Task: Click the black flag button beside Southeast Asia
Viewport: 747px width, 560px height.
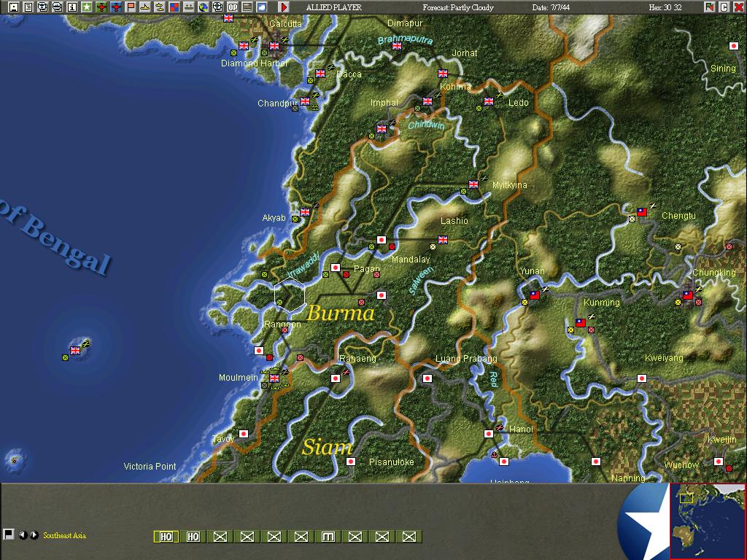Action: (8, 534)
